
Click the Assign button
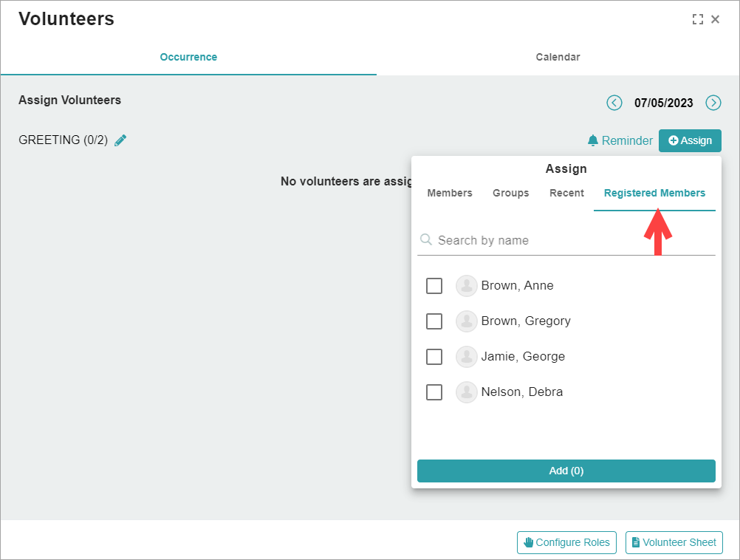coord(690,140)
